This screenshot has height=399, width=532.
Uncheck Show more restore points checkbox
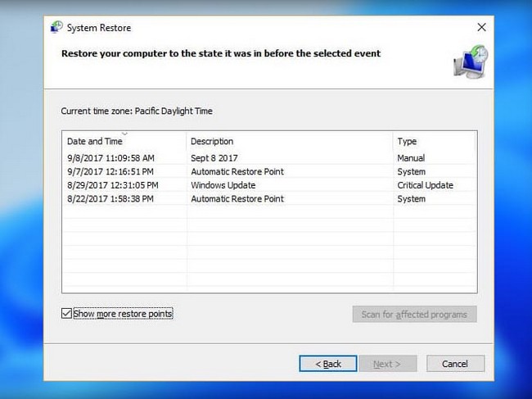pos(66,314)
